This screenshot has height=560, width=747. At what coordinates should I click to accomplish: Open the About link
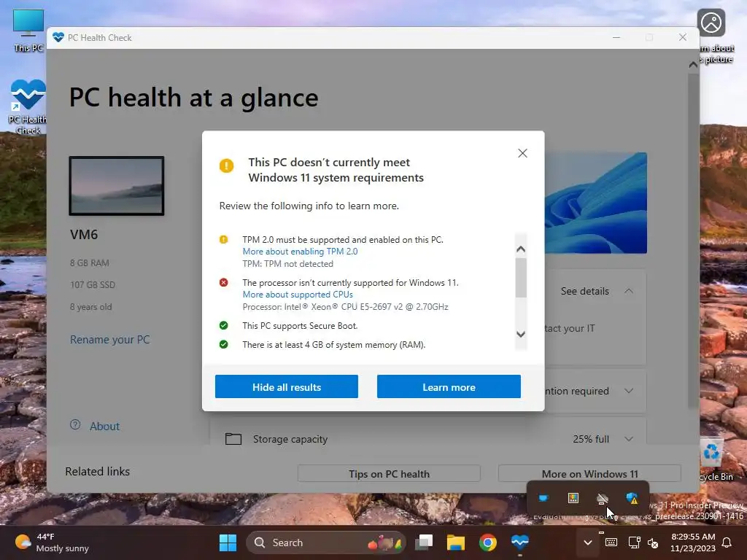coord(104,426)
